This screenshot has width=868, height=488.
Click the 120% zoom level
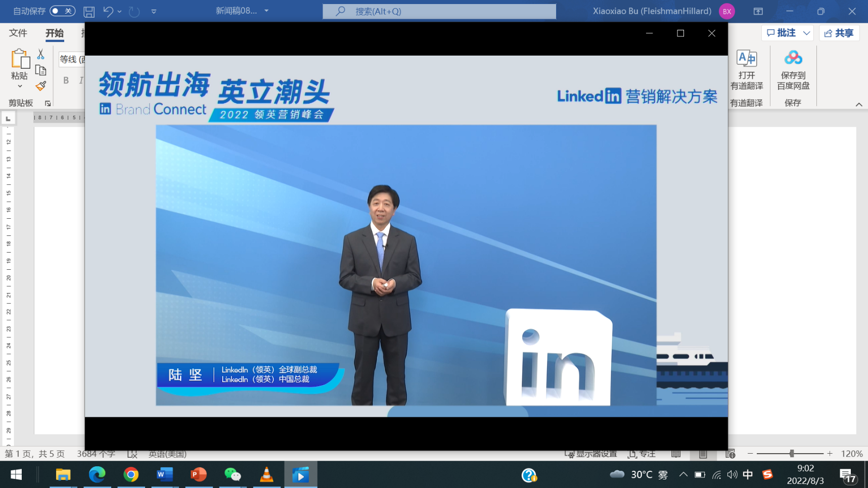click(852, 454)
